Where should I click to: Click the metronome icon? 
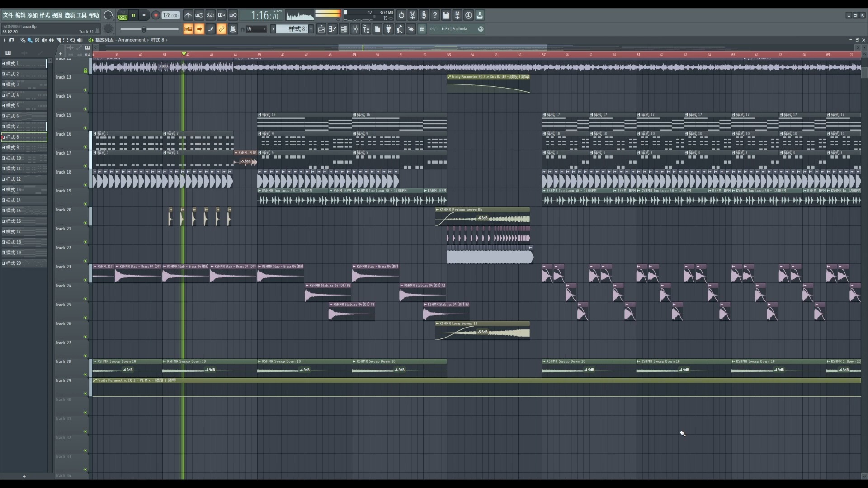pyautogui.click(x=188, y=15)
